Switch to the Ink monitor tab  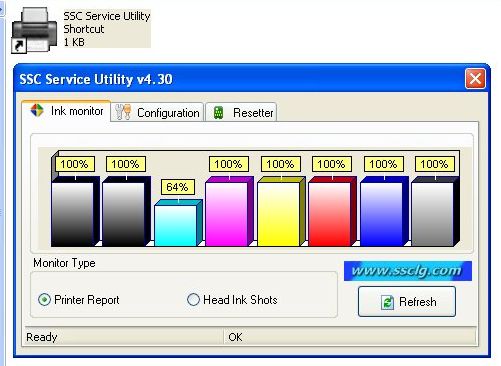pos(66,111)
